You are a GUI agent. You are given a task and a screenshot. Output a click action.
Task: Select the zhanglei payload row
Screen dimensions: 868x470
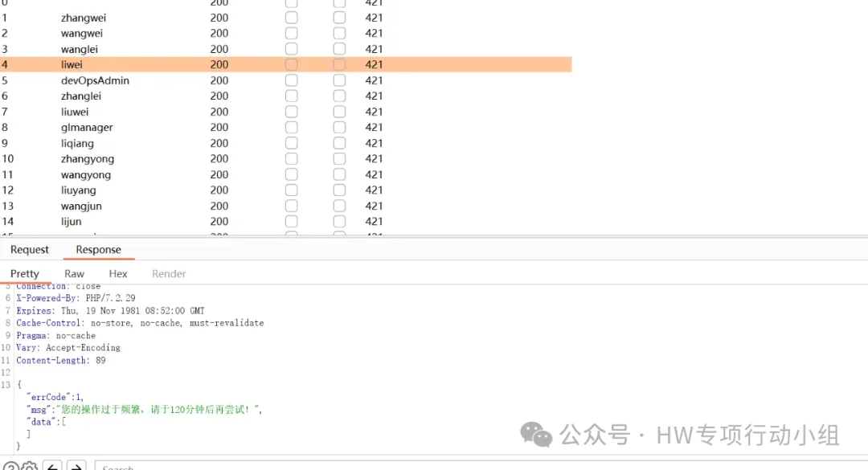[285, 96]
